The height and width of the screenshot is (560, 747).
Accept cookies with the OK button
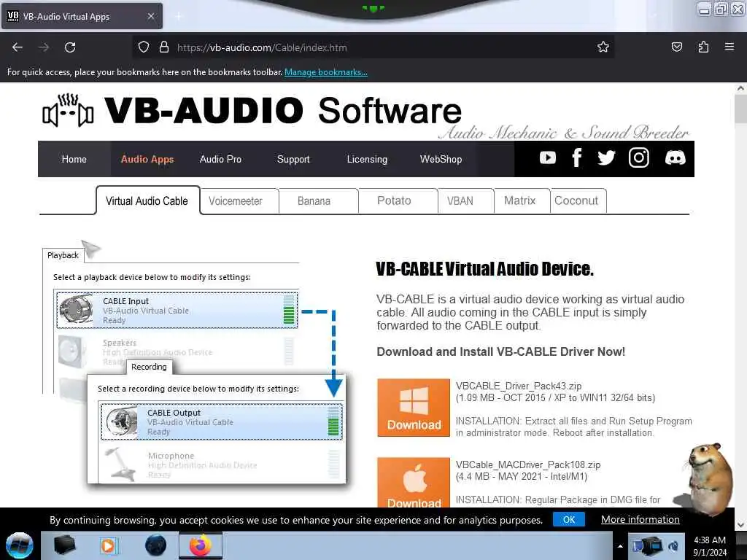pos(569,519)
